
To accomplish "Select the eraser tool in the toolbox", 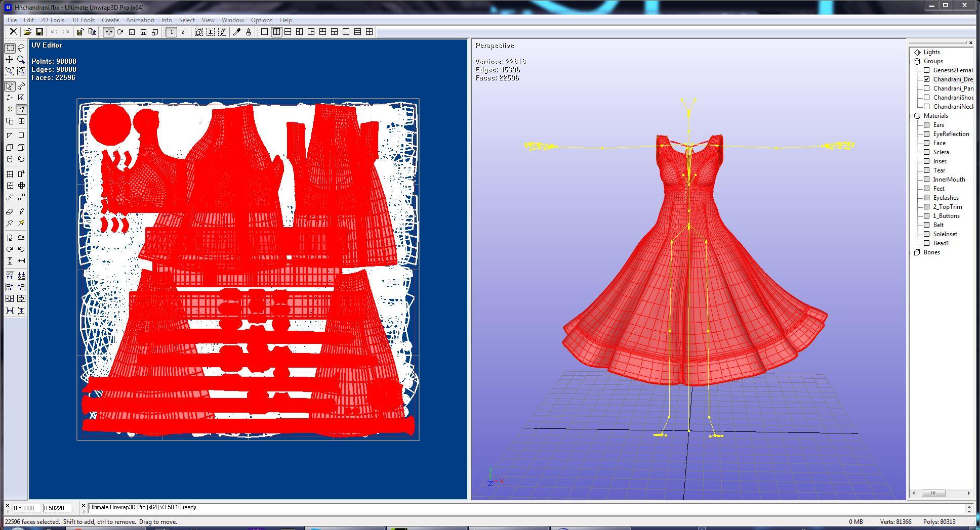I will tap(10, 211).
